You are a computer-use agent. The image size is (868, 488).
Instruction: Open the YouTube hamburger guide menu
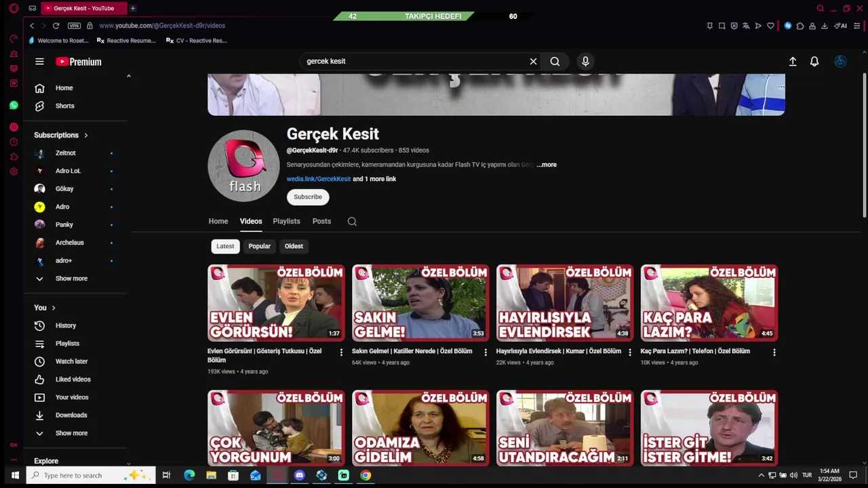click(x=39, y=62)
